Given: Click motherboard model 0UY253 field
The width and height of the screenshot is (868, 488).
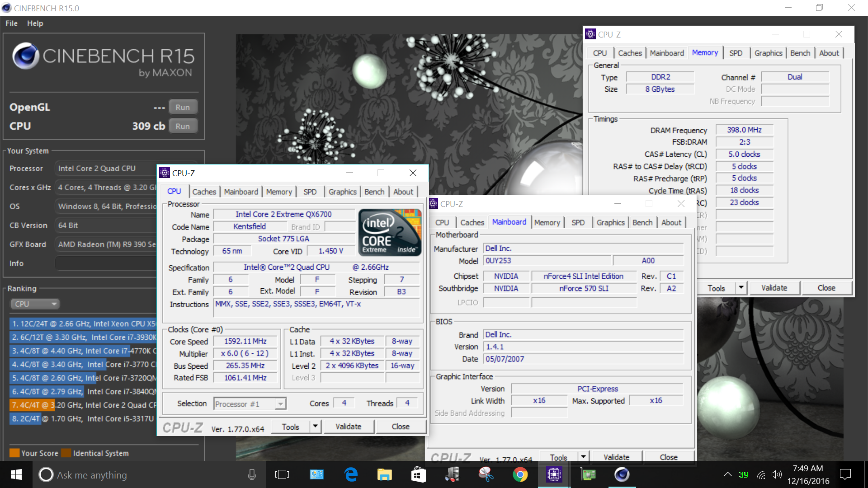Looking at the screenshot, I should (x=547, y=260).
